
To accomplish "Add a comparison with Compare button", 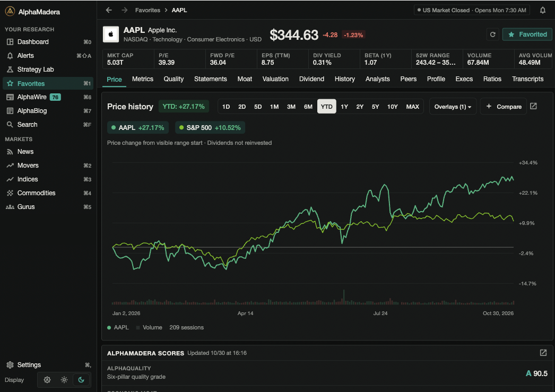I will [504, 107].
